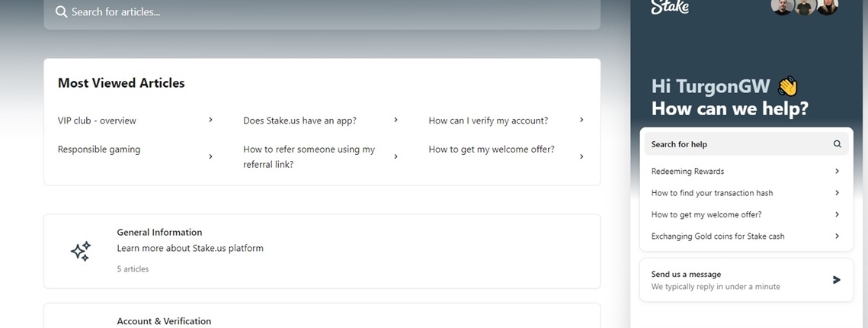Click Send us a message
Image resolution: width=868 pixels, height=328 pixels.
pyautogui.click(x=746, y=280)
